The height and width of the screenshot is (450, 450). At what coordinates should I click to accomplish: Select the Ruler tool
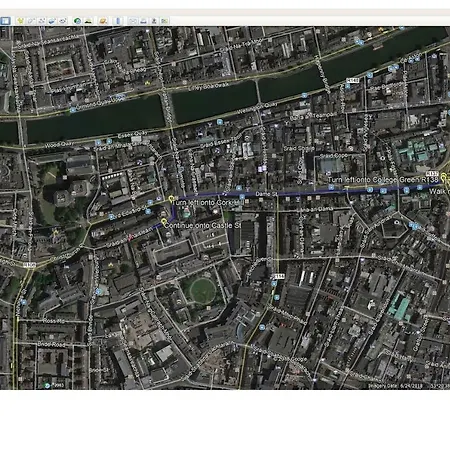118,21
